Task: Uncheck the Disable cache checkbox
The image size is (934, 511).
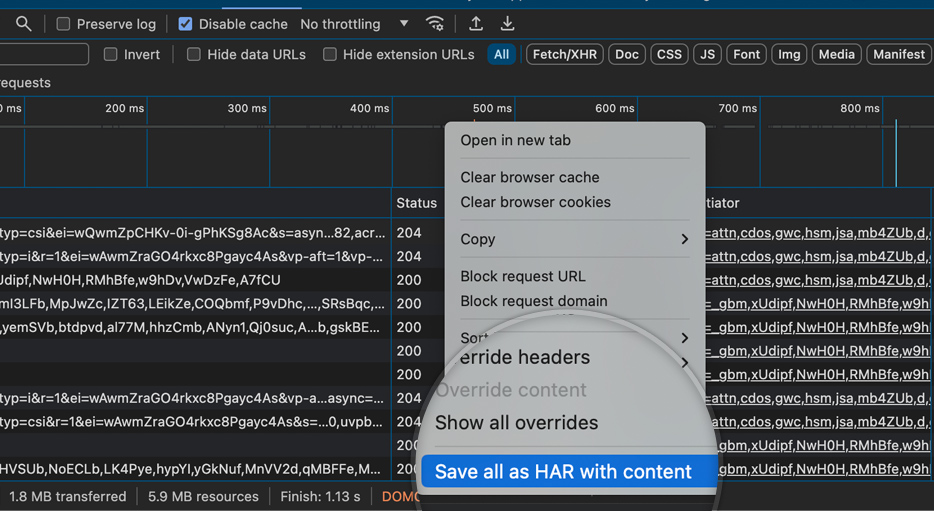Action: click(x=185, y=24)
